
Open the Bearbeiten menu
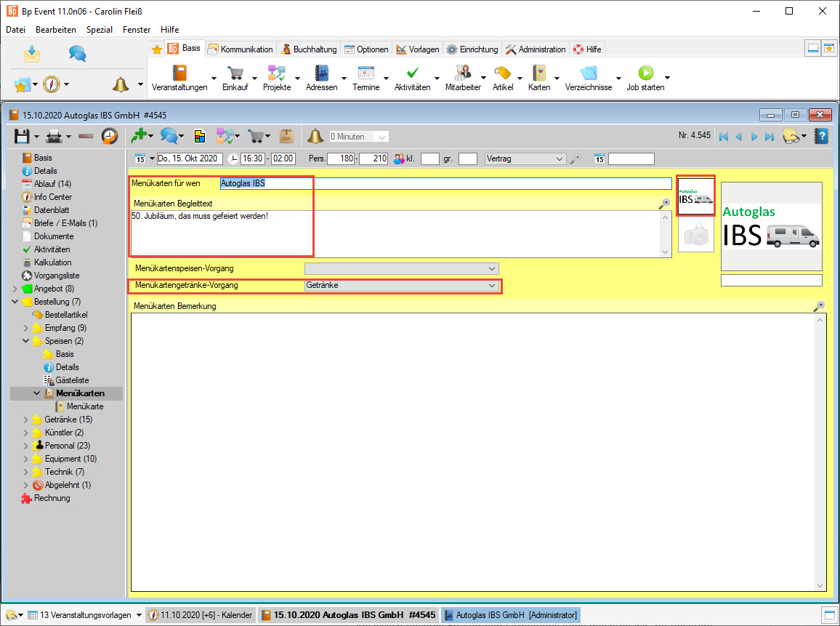56,30
